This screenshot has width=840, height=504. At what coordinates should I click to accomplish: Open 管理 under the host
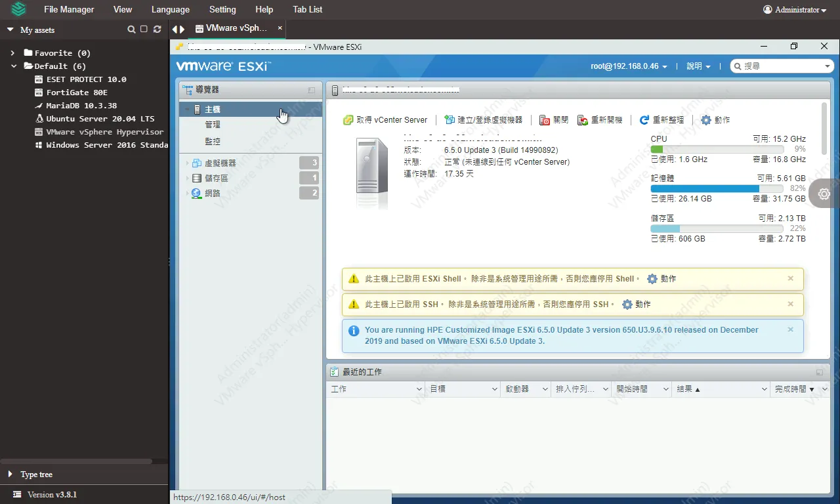[x=213, y=125]
